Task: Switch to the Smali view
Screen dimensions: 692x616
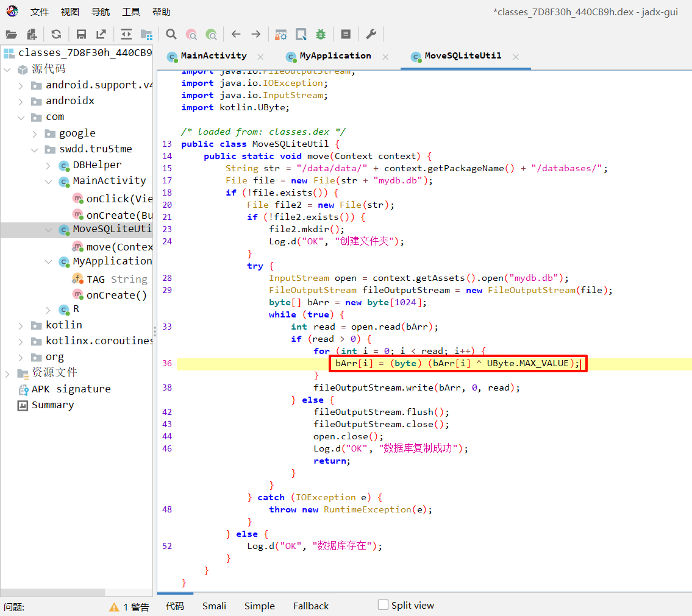Action: pyautogui.click(x=214, y=606)
